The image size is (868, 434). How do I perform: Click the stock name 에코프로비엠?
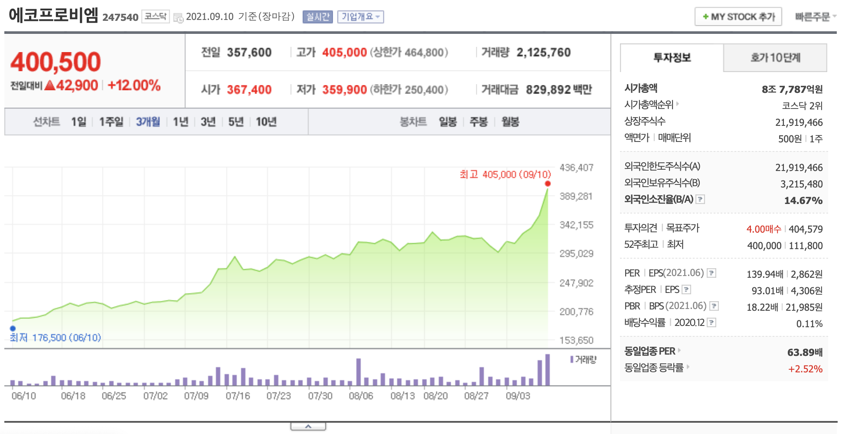(53, 15)
